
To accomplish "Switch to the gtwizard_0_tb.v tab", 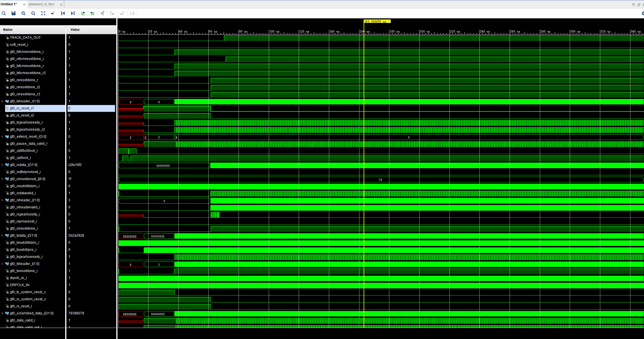I will pos(42,4).
